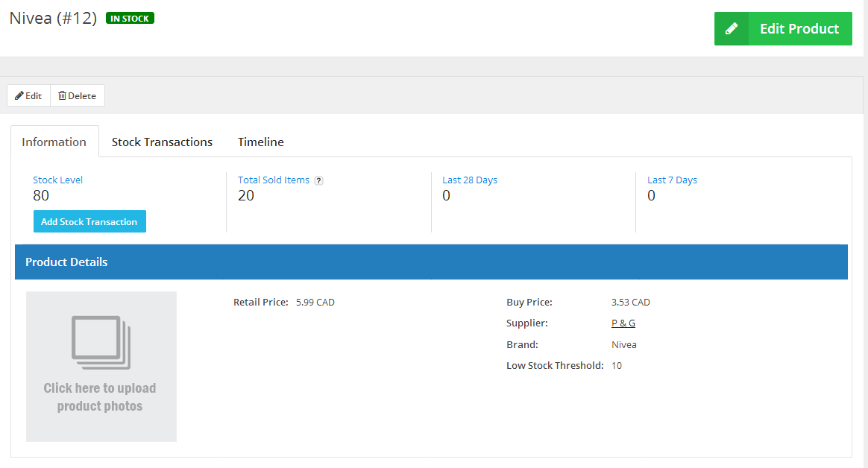
Task: Switch to the Stock Transactions tab
Action: [x=163, y=142]
